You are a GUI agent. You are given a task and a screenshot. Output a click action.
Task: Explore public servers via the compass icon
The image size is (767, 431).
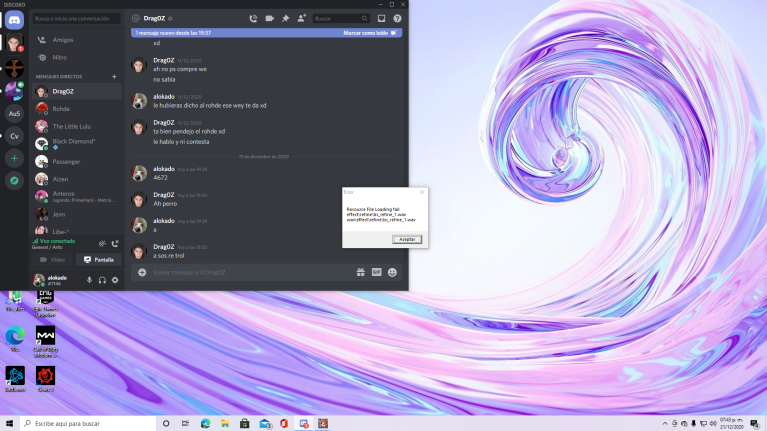[x=14, y=181]
